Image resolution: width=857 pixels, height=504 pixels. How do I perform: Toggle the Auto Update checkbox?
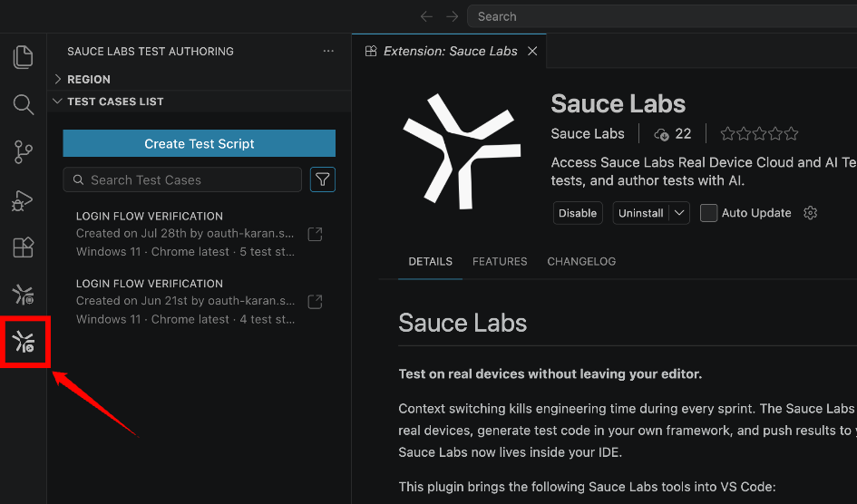pyautogui.click(x=709, y=213)
